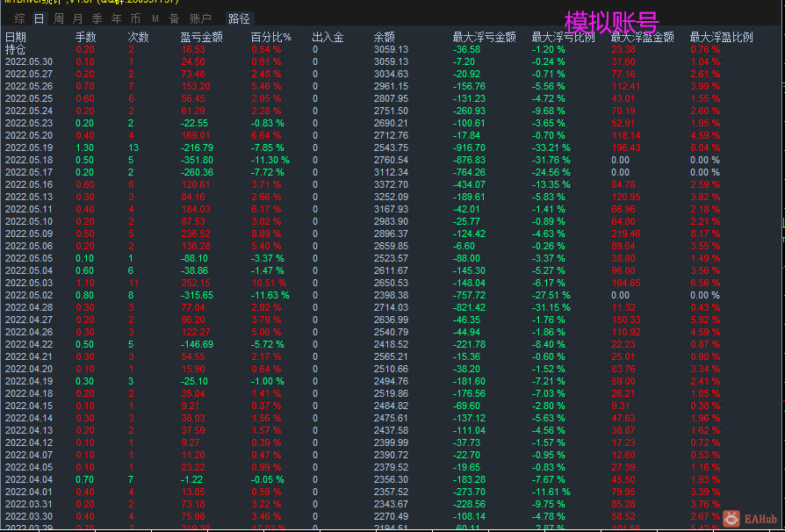Select the 2022.04.04 date row
The image size is (785, 532).
28,479
